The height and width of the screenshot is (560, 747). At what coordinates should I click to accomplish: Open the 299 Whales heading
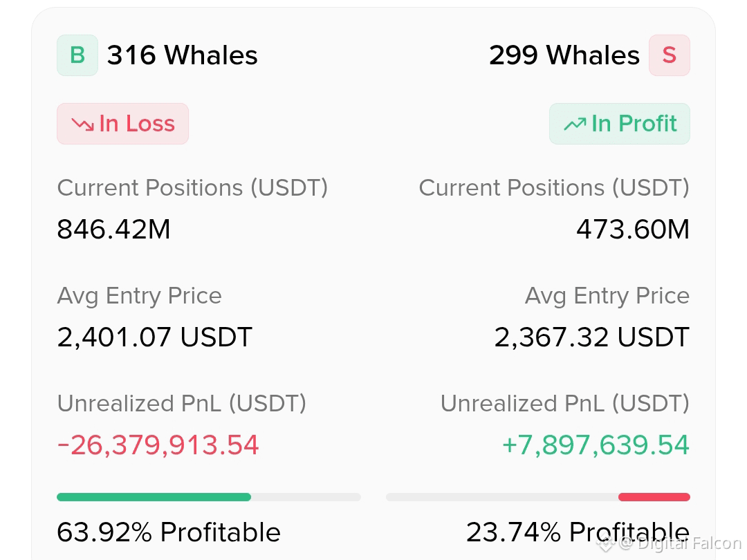click(x=564, y=55)
